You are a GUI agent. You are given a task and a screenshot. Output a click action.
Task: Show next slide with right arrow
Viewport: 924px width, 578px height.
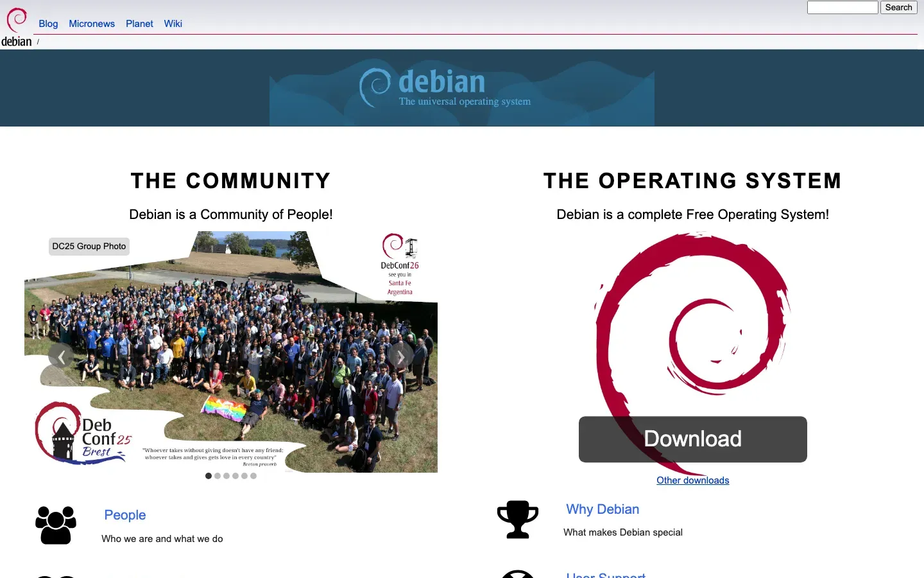pos(401,356)
